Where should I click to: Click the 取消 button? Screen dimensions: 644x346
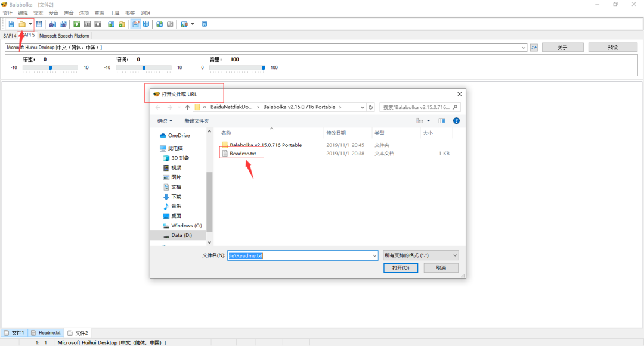[x=441, y=268]
